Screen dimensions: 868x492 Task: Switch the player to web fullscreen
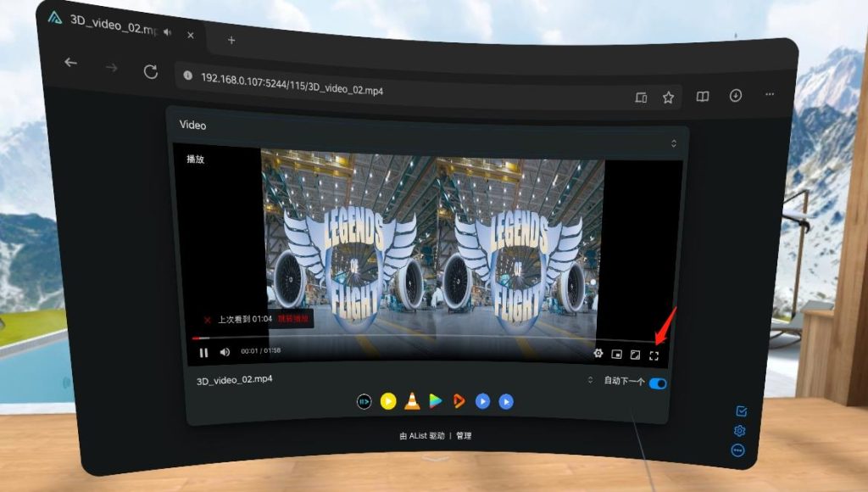(x=635, y=355)
